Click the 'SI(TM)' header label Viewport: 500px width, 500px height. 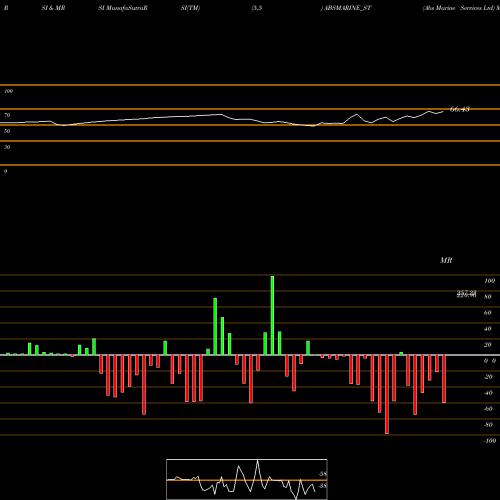(x=190, y=8)
